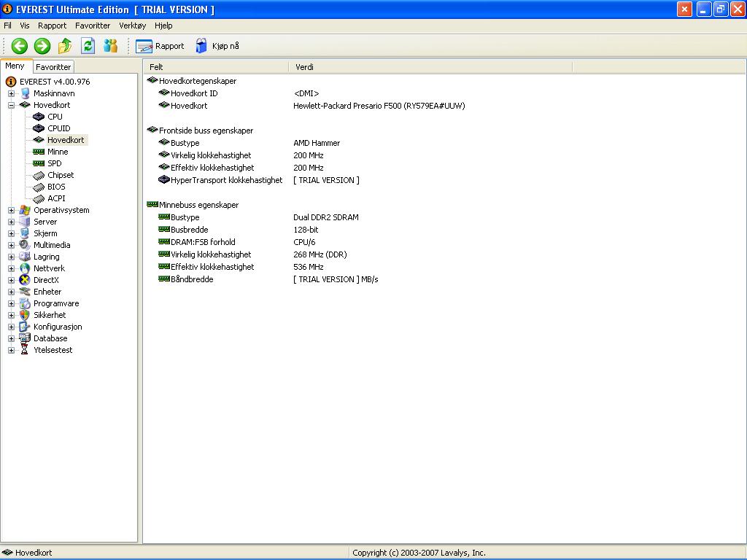
Task: Click the EVEREST v4.00.976 root icon
Action: (11, 82)
